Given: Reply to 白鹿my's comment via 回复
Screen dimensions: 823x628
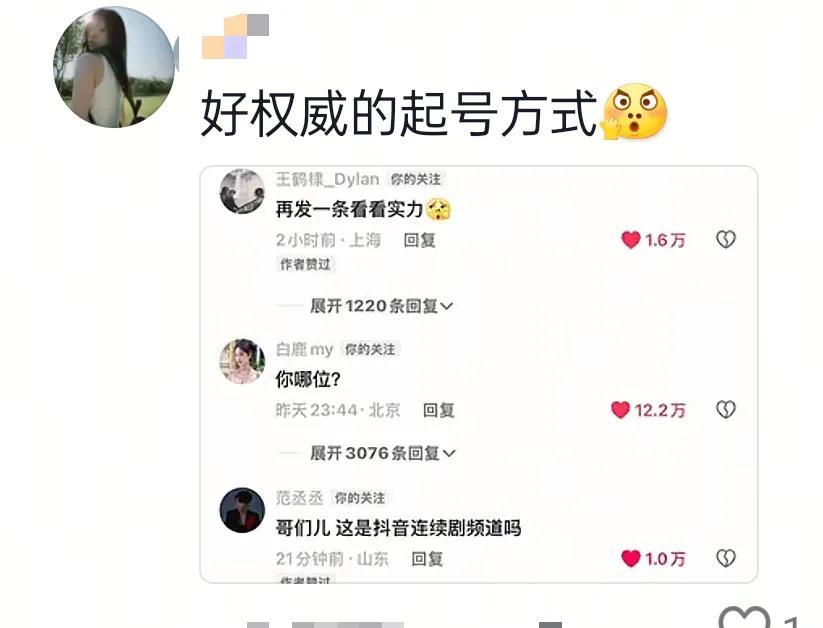Looking at the screenshot, I should click(439, 410).
